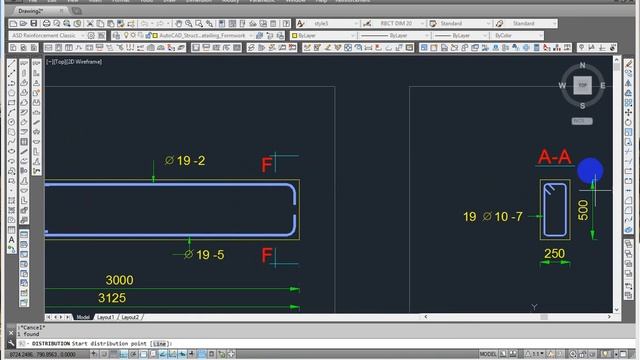Screen dimensions: 640x360
Task: Click the horizontal scrollbar thumb
Action: click(544, 317)
